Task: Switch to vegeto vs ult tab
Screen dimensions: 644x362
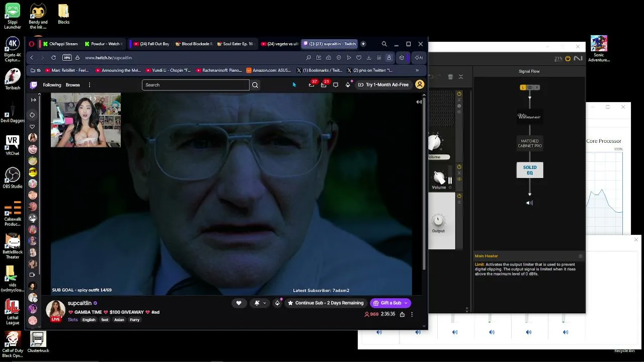Action: pyautogui.click(x=280, y=44)
